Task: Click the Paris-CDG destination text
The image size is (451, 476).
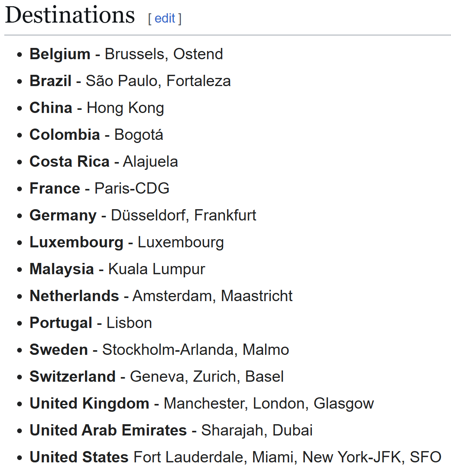Action: click(x=132, y=189)
